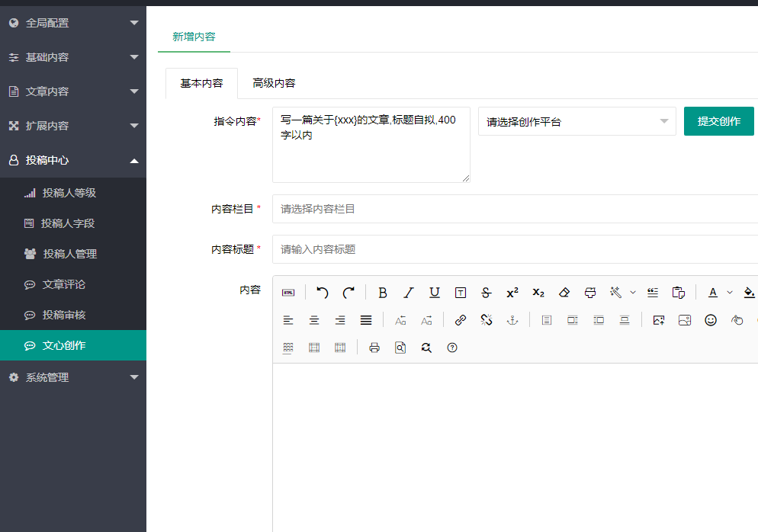
Task: Open the font color picker
Action: tap(713, 293)
